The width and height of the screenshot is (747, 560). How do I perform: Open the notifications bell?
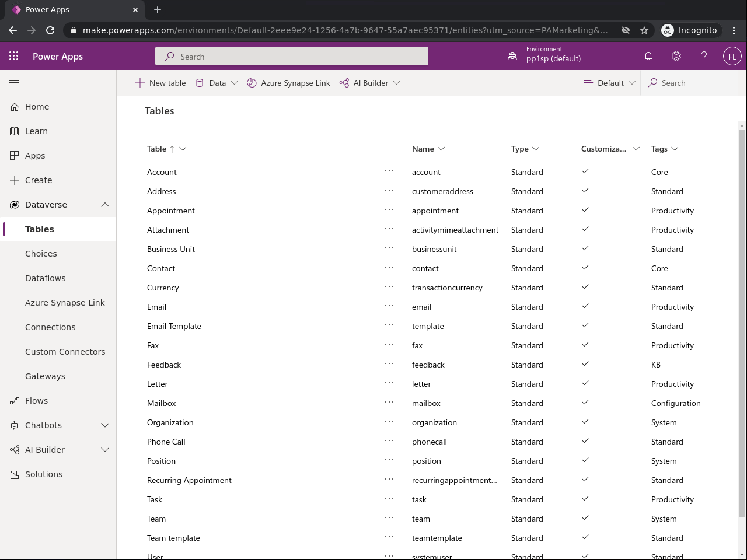648,56
